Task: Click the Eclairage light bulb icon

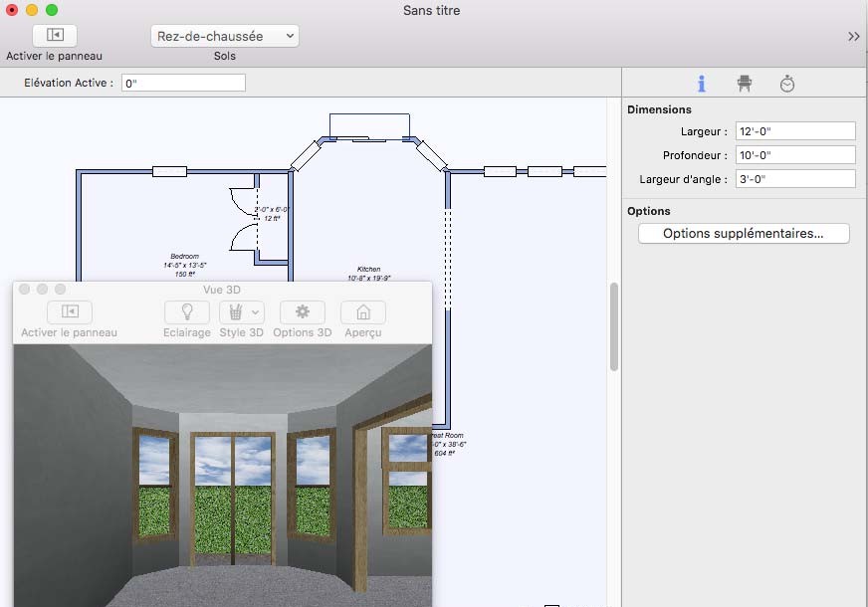Action: point(186,312)
